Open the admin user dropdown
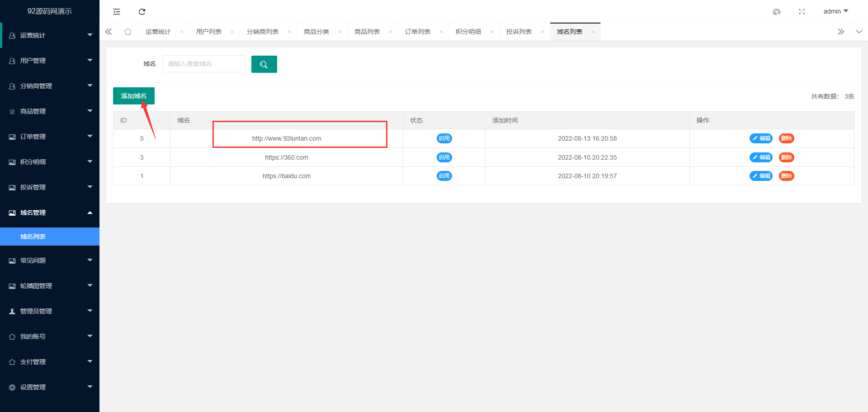 (x=835, y=11)
